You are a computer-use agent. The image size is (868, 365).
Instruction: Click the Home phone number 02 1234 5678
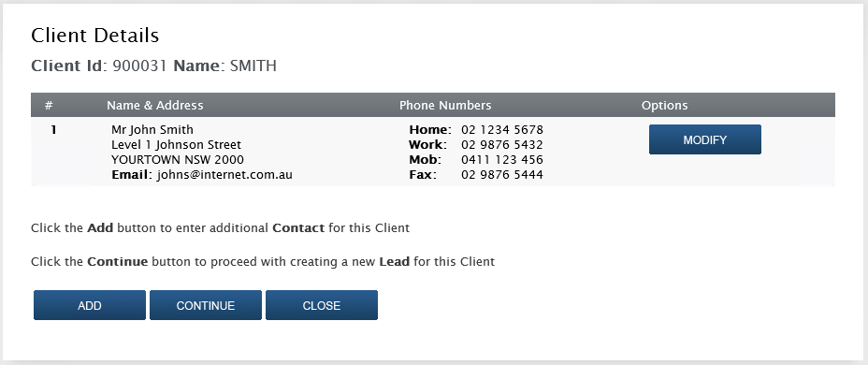[x=502, y=130]
